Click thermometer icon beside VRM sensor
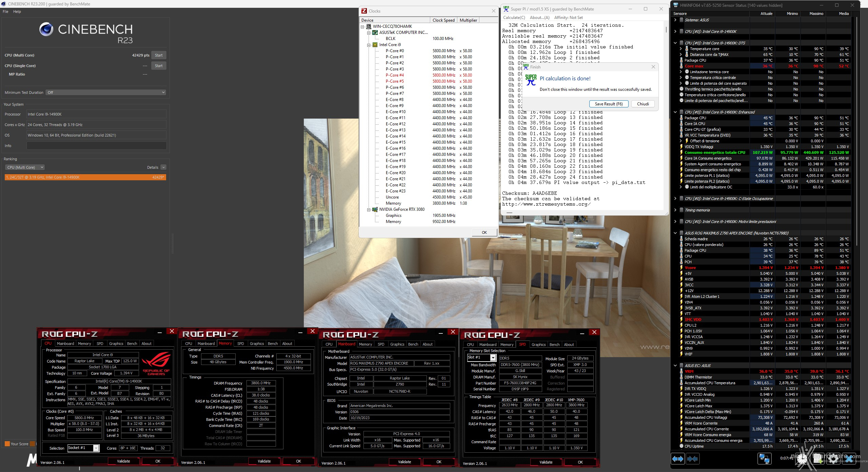The width and height of the screenshot is (868, 472). pos(681,371)
